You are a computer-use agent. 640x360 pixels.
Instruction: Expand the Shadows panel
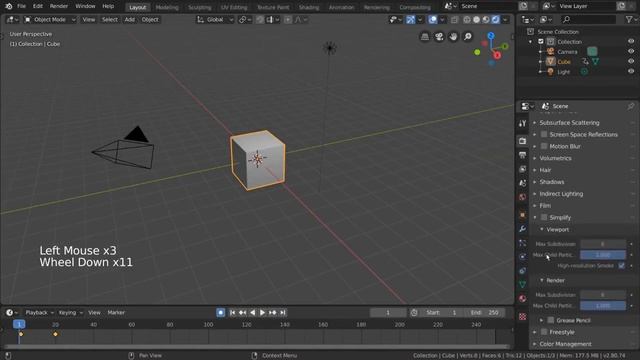[552, 182]
